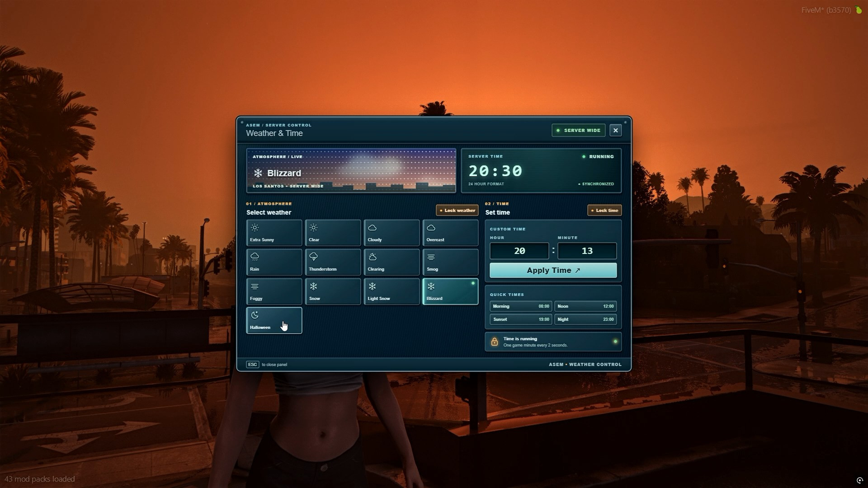Choose the Halloween weather tile
This screenshot has height=488, width=868.
pos(274,320)
